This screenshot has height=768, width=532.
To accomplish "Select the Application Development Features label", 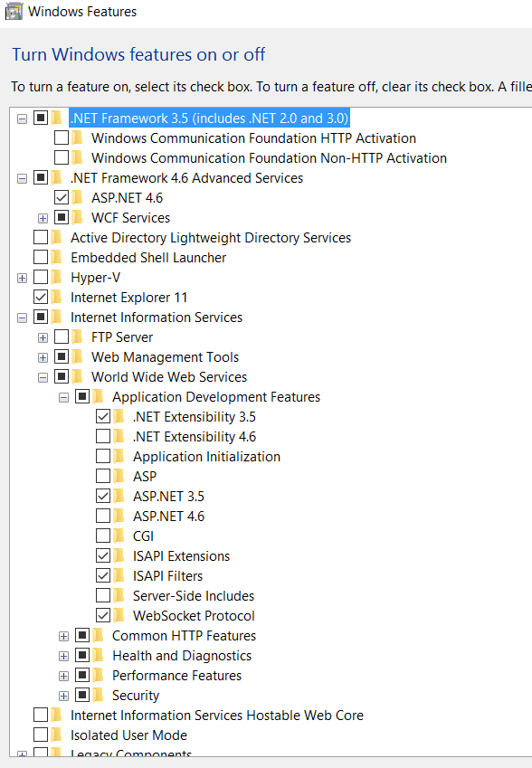I will coord(216,397).
